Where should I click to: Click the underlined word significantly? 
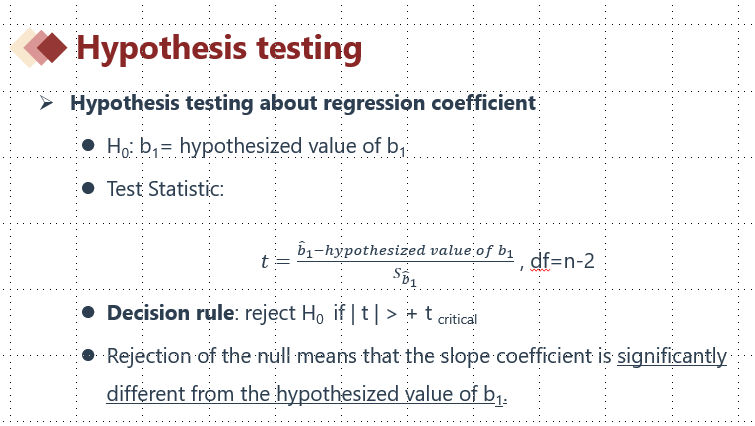tap(671, 356)
